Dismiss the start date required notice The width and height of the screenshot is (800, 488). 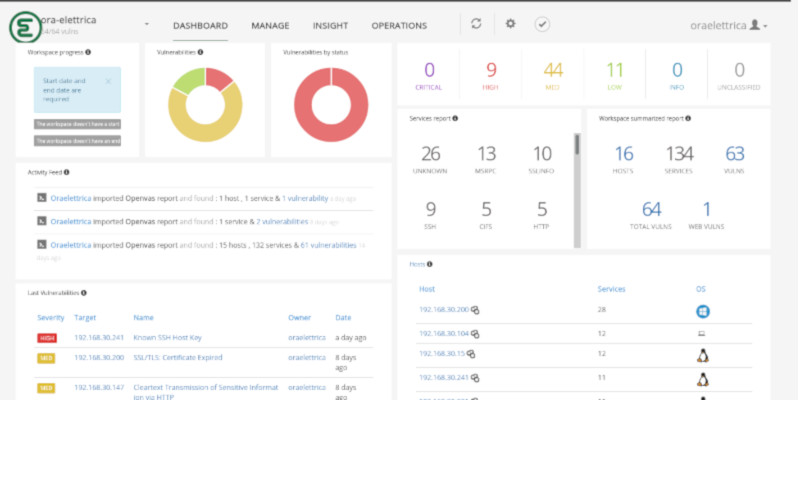[x=108, y=81]
